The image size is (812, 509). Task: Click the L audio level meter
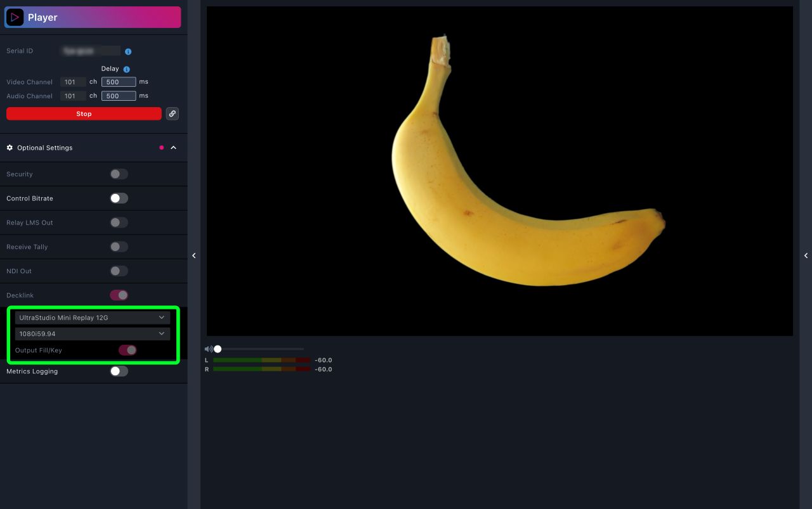262,360
